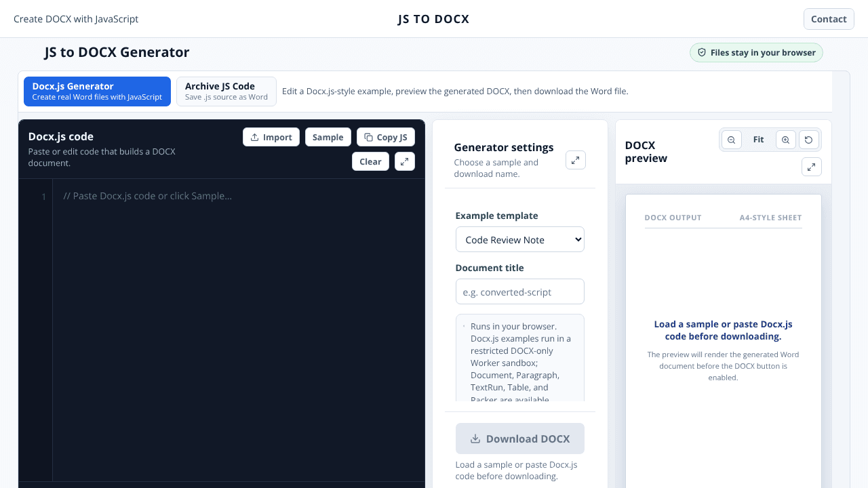Expand the Docx.js code editor to fullscreen
The width and height of the screenshot is (868, 488).
[x=405, y=161]
